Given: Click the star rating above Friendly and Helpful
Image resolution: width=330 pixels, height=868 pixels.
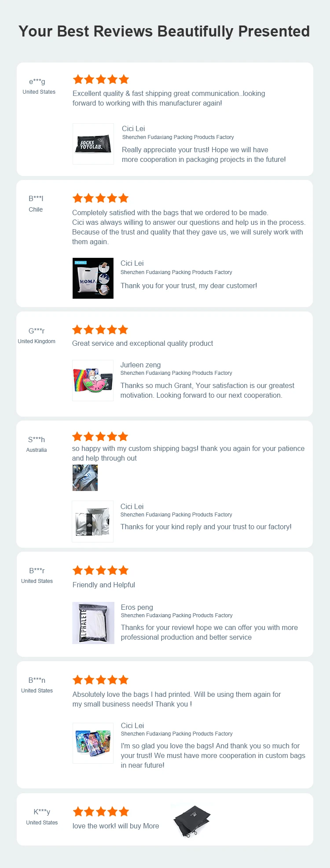Looking at the screenshot, I should point(101,570).
